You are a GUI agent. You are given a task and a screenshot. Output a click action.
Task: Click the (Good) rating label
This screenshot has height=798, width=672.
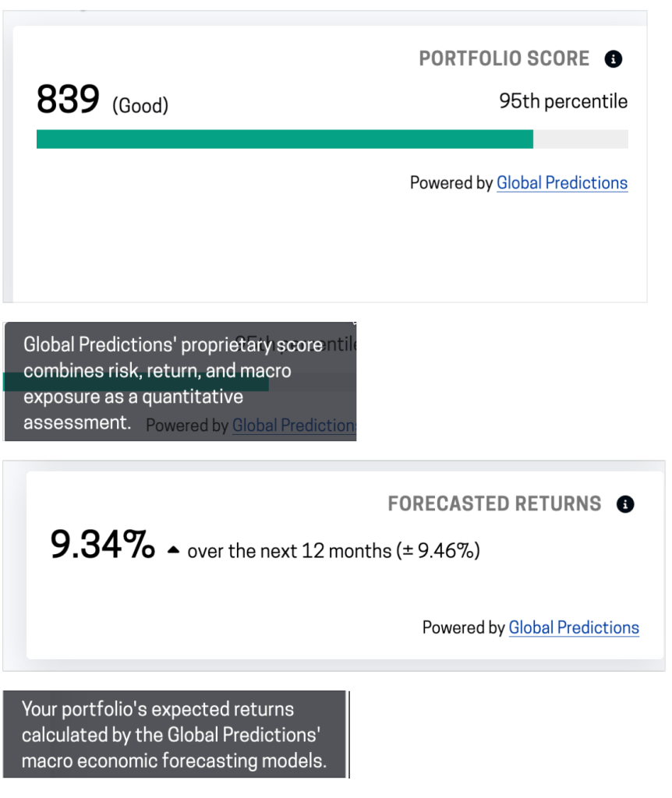140,106
